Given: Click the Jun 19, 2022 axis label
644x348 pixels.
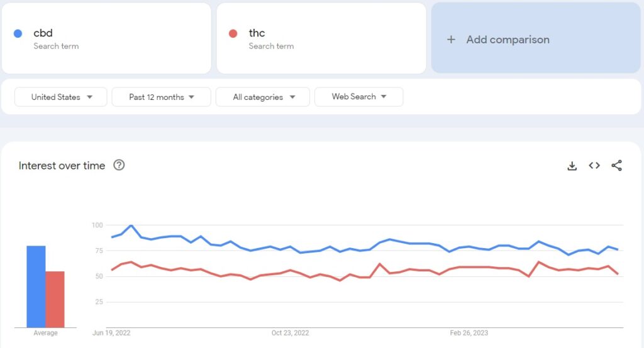Looking at the screenshot, I should 111,333.
